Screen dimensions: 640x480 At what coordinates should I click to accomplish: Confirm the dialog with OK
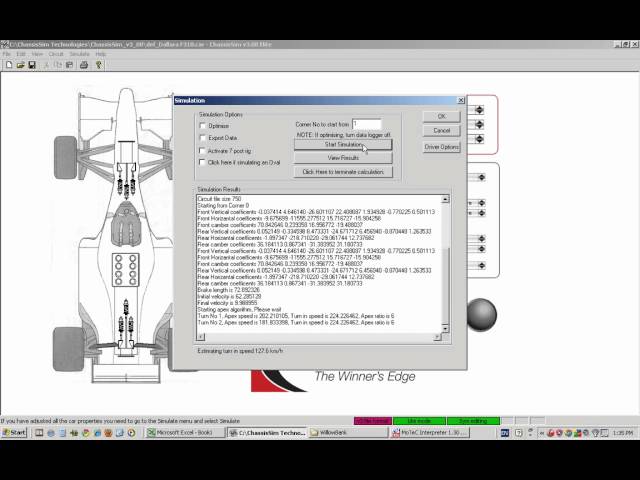[x=442, y=116]
